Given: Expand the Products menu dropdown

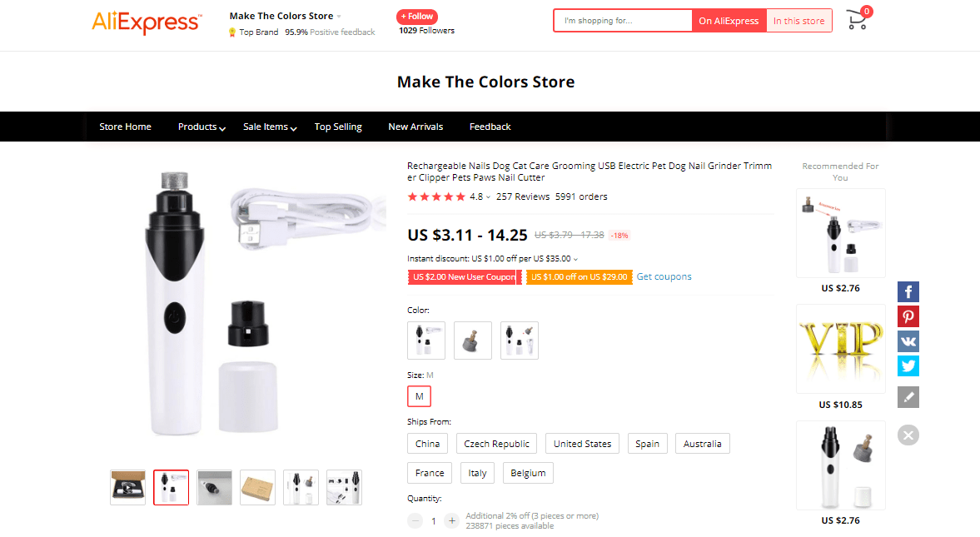Looking at the screenshot, I should 201,127.
